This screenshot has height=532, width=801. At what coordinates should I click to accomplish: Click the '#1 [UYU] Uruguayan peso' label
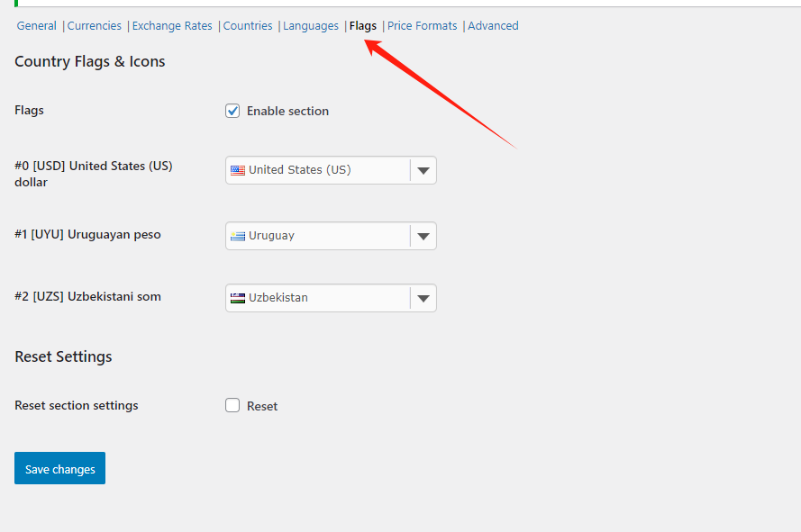point(87,234)
